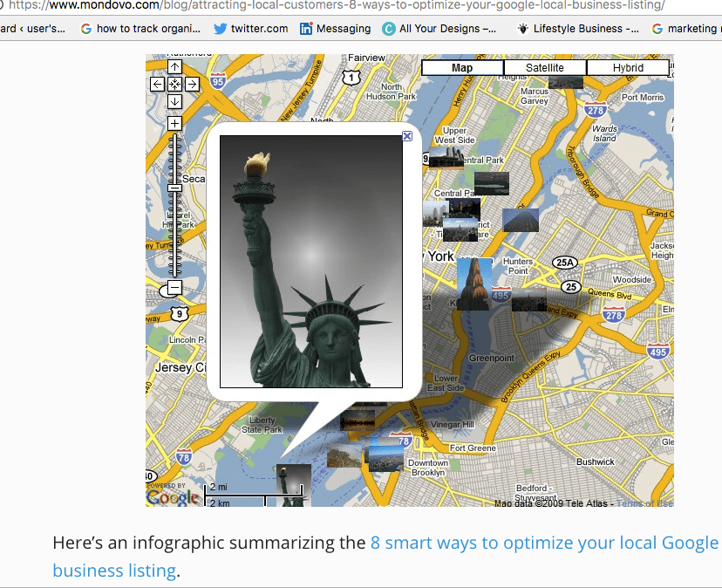Select the small Statue of Liberty map thumbnail
The image size is (722, 588).
point(293,486)
